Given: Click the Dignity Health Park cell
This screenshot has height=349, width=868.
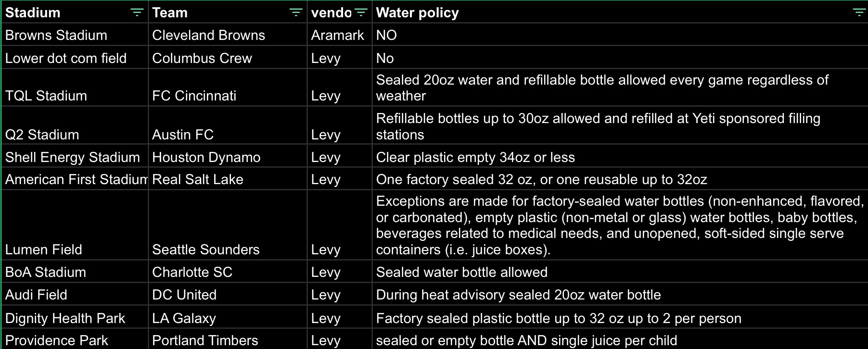Looking at the screenshot, I should [75, 317].
